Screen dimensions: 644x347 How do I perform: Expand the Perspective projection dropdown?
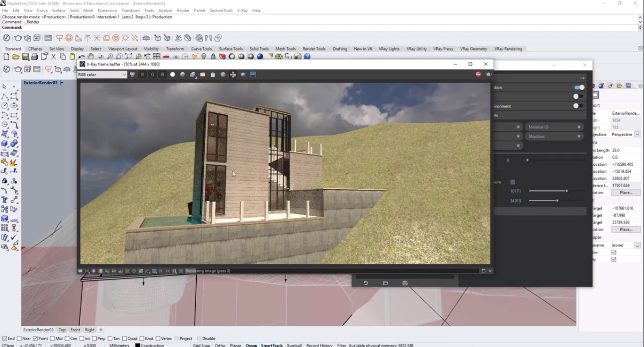(638, 135)
